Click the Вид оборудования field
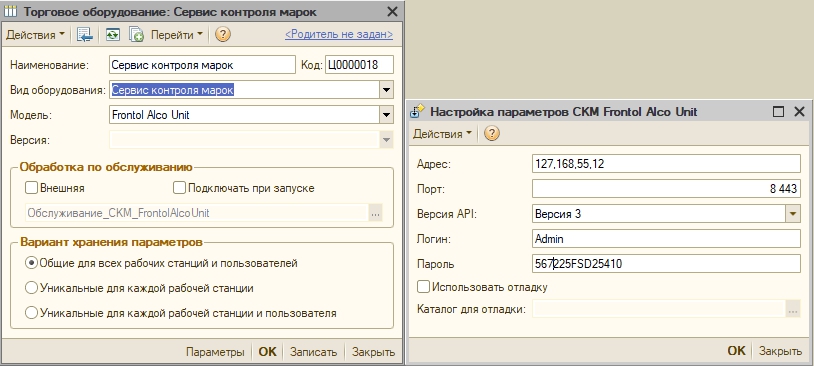 pyautogui.click(x=245, y=90)
